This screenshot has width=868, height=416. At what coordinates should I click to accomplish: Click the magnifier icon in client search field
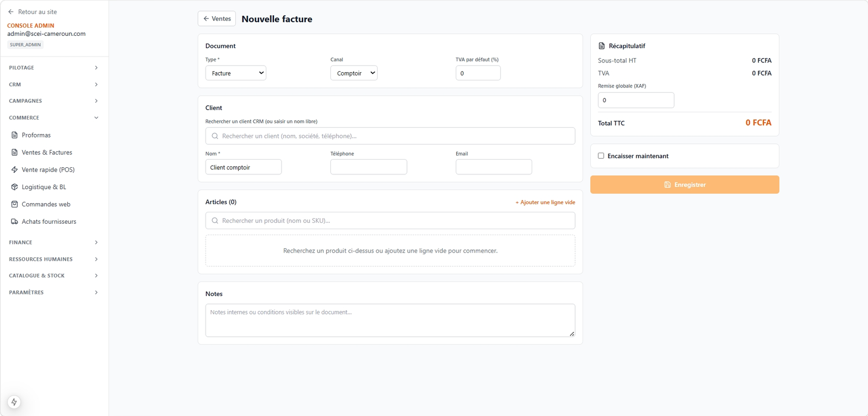point(215,136)
